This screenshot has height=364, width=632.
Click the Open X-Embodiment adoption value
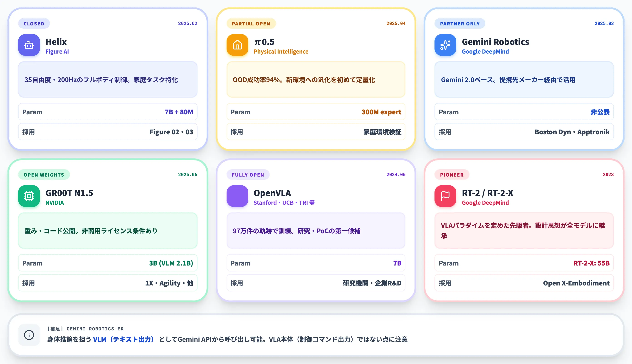click(x=576, y=283)
